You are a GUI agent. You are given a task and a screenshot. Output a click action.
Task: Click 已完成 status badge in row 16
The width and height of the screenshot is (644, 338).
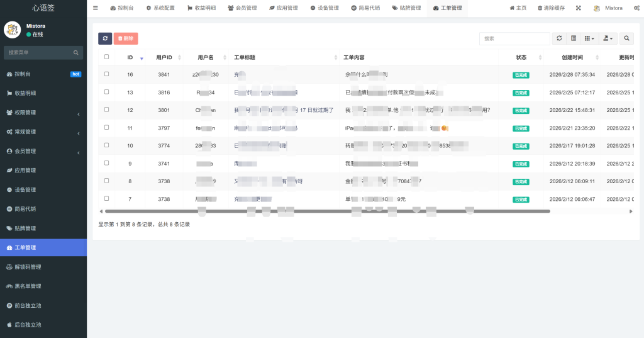tap(521, 75)
